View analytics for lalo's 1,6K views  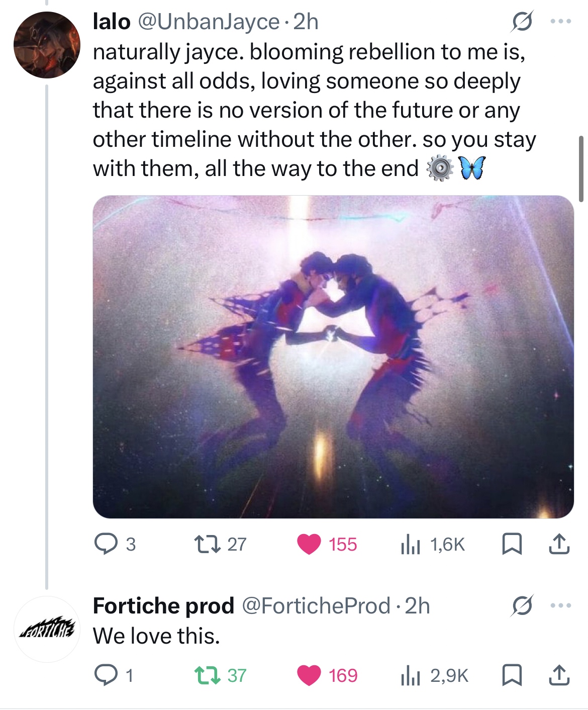410,545
